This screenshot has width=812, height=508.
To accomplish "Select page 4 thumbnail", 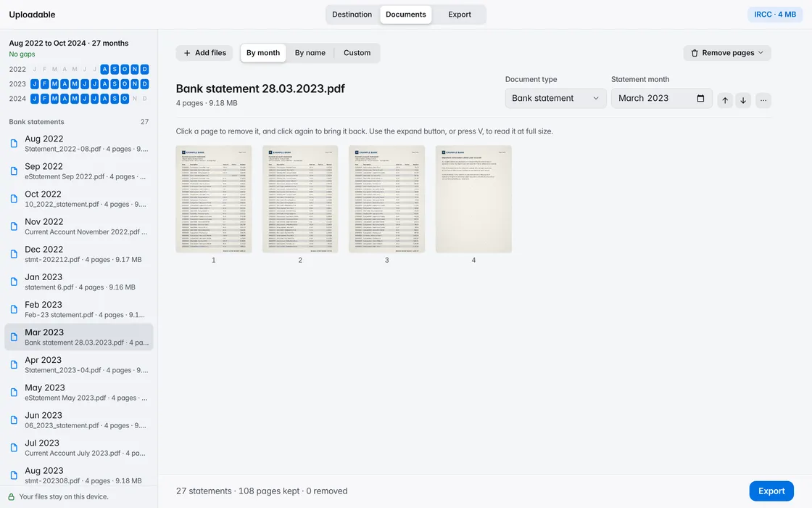I will tap(473, 199).
